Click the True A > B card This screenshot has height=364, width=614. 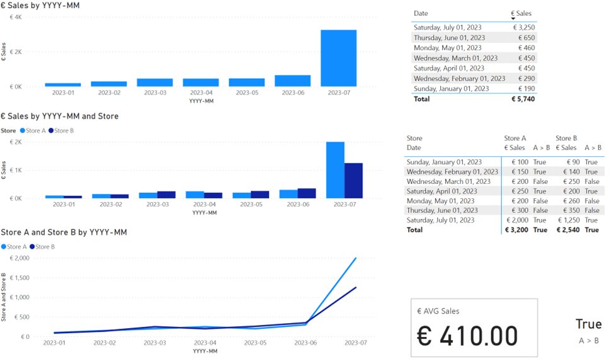[588, 331]
